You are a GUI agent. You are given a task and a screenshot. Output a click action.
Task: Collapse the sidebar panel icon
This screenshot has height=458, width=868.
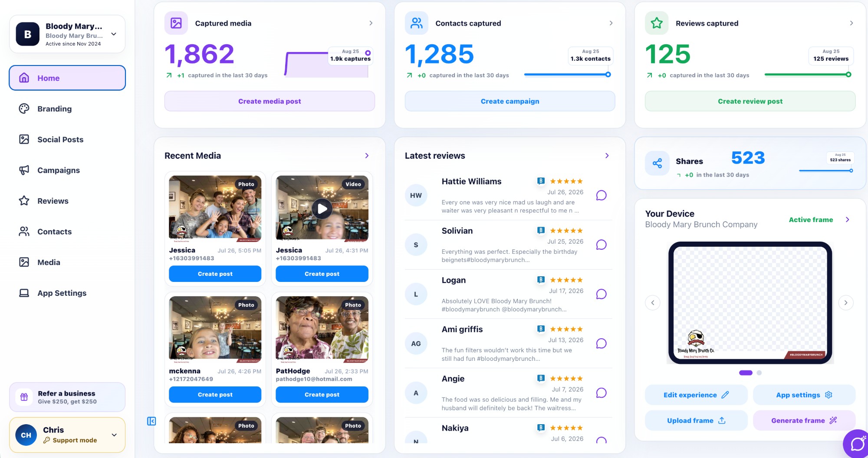[x=151, y=421]
